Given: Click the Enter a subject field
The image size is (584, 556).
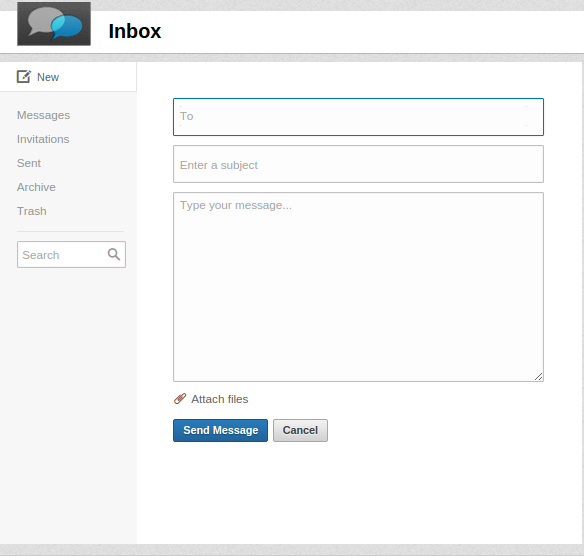Looking at the screenshot, I should (x=358, y=164).
